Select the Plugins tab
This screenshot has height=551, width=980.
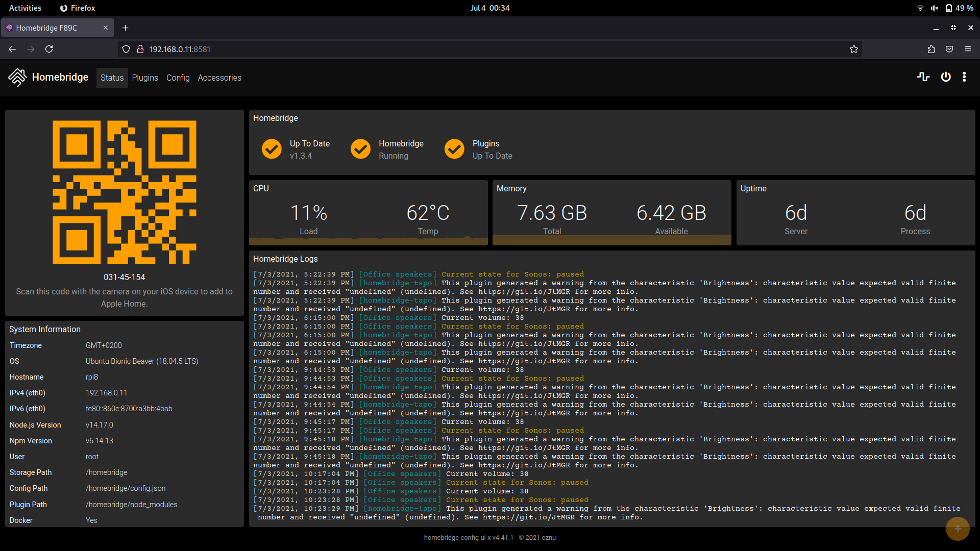tap(145, 78)
